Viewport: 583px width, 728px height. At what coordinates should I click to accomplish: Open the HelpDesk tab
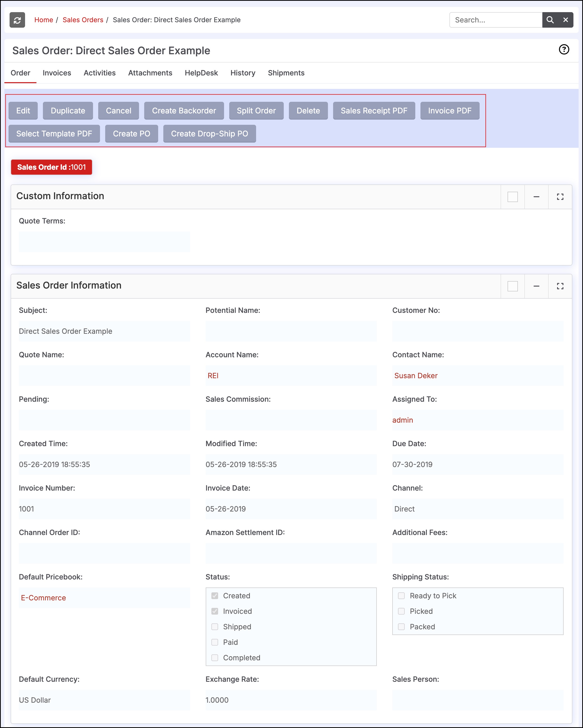(201, 73)
